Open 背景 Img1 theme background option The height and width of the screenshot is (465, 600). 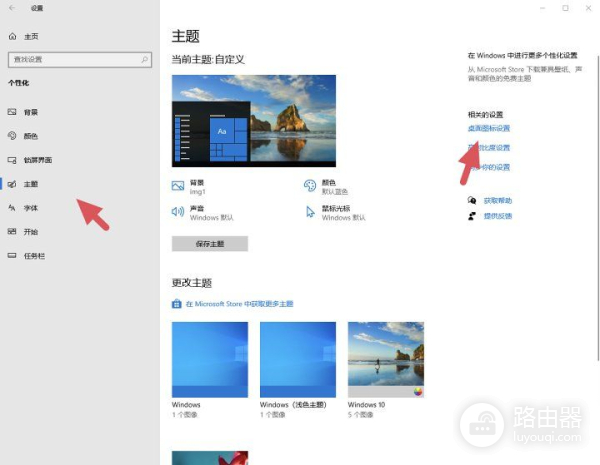click(189, 187)
